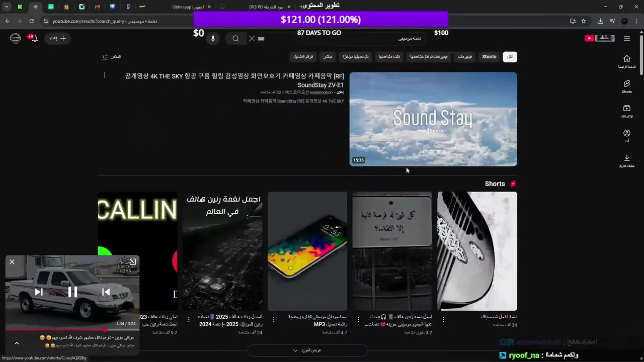Open three-dot menu of the 3.2 million views short

click(x=358, y=319)
